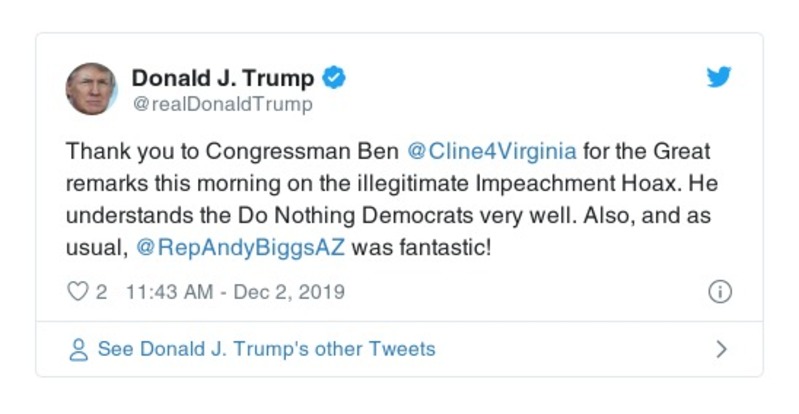Click the person silhouette icon in footer

tap(77, 349)
